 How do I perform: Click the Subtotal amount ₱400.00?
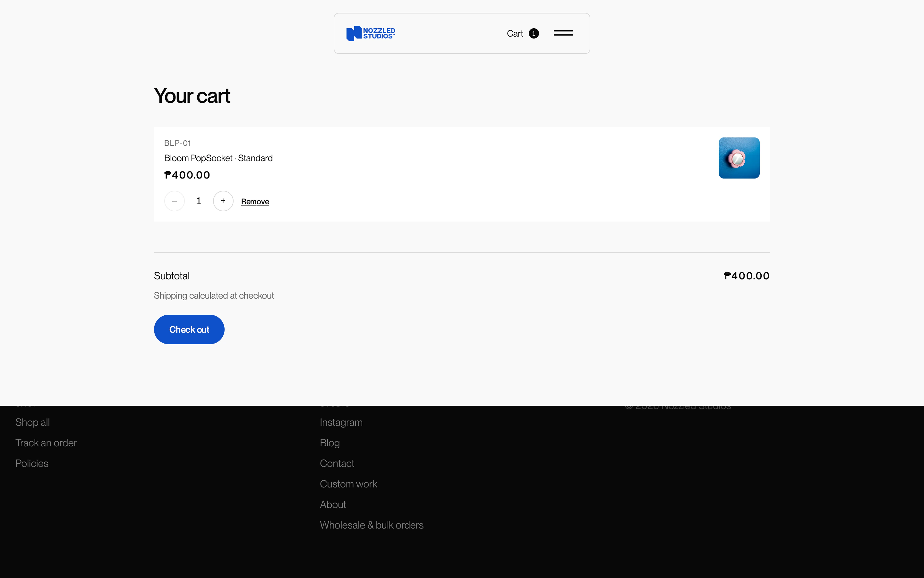(747, 276)
